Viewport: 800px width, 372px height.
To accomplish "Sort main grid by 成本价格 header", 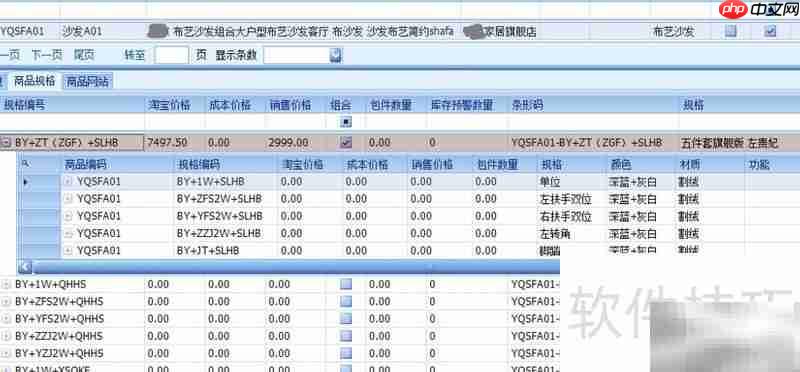I will pyautogui.click(x=235, y=106).
